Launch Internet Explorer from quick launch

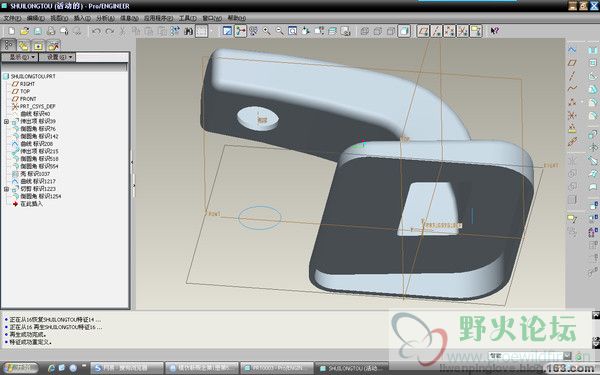coord(51,368)
